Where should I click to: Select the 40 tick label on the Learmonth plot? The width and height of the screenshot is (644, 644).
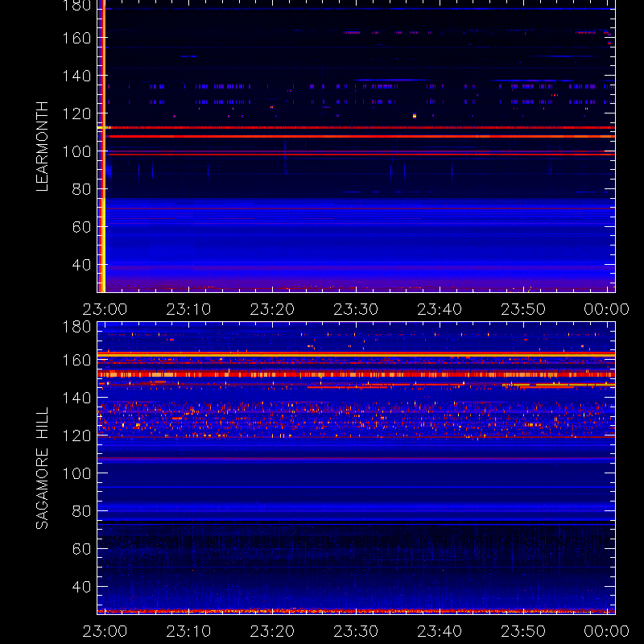click(81, 265)
